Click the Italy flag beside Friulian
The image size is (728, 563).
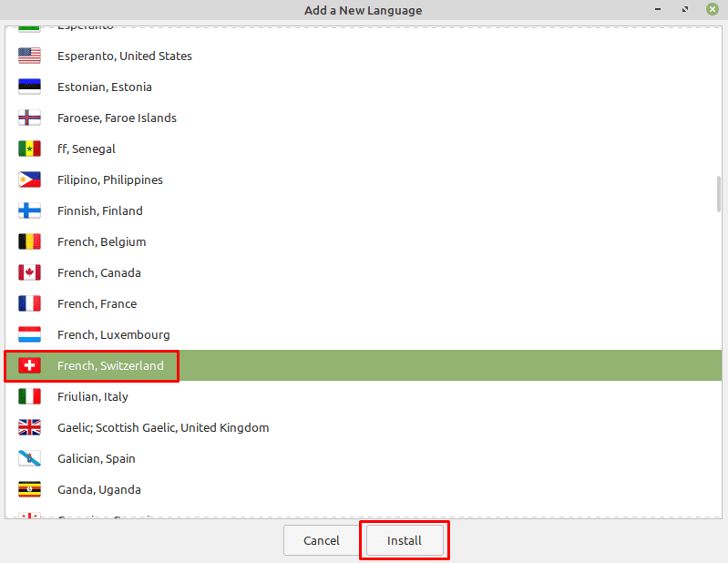click(29, 396)
